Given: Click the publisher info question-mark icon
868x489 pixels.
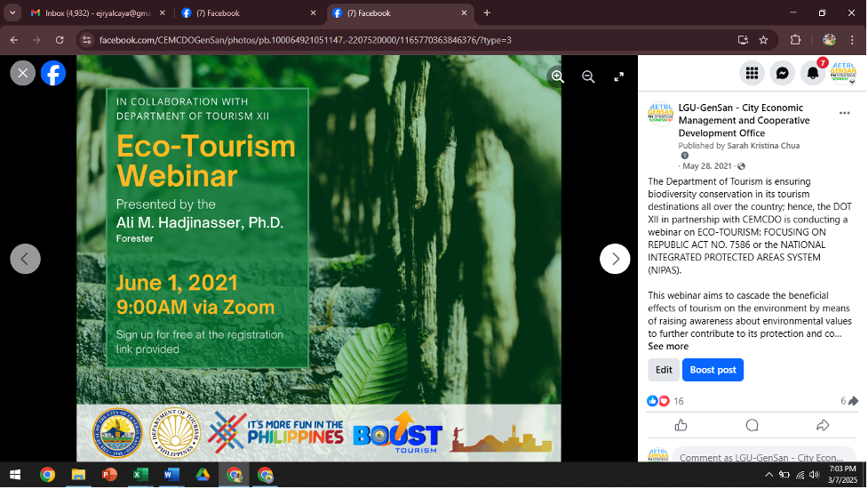Looking at the screenshot, I should [685, 156].
